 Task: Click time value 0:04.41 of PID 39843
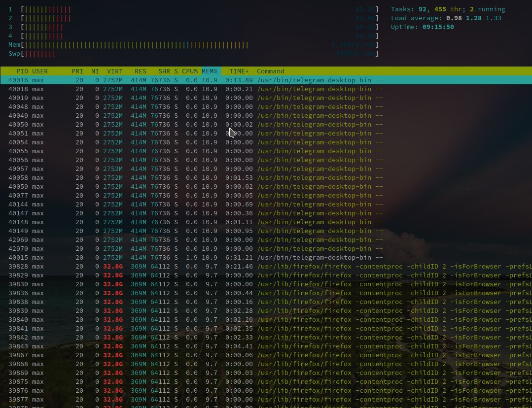coord(239,346)
